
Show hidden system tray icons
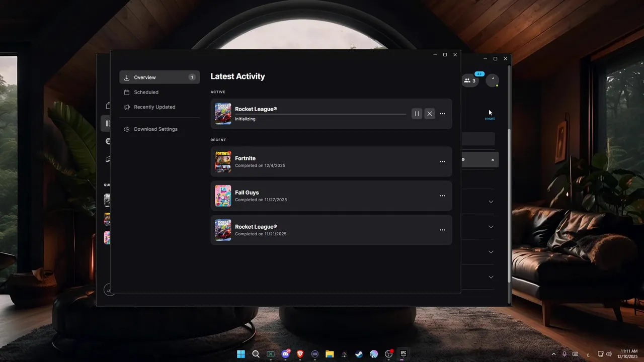point(554,354)
